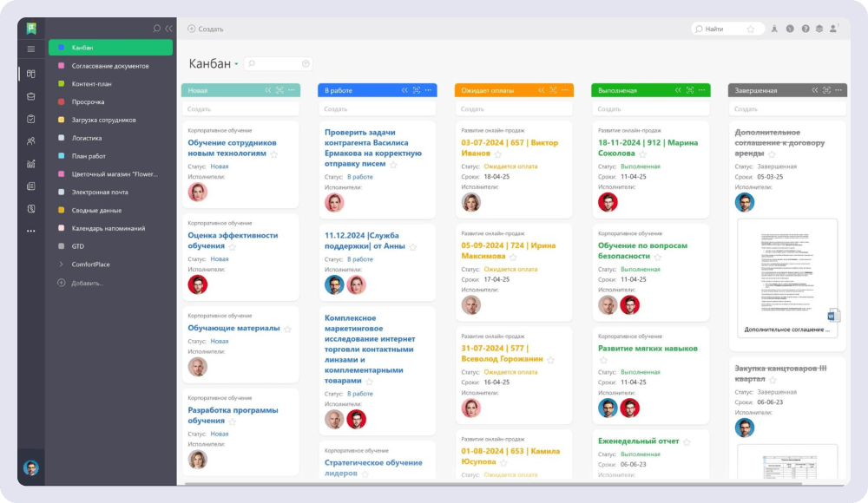868x503 pixels.
Task: Click the layers stack icon in top bar
Action: [x=819, y=29]
